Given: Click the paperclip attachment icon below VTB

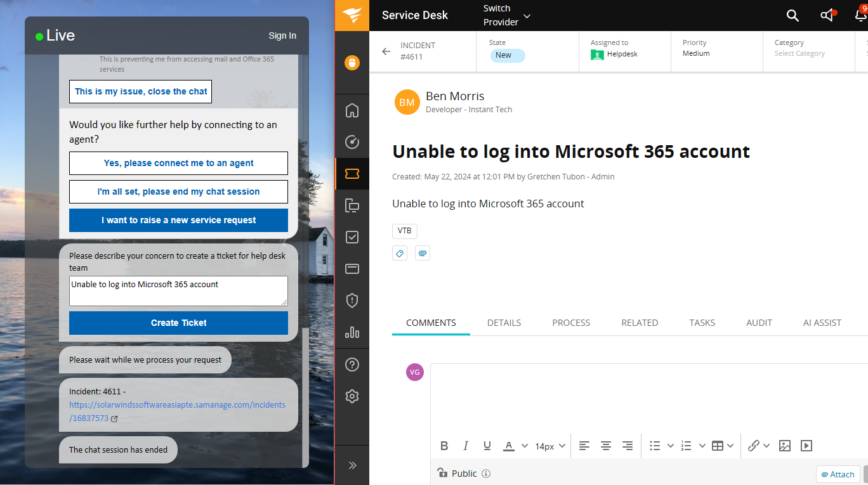Looking at the screenshot, I should coord(423,254).
